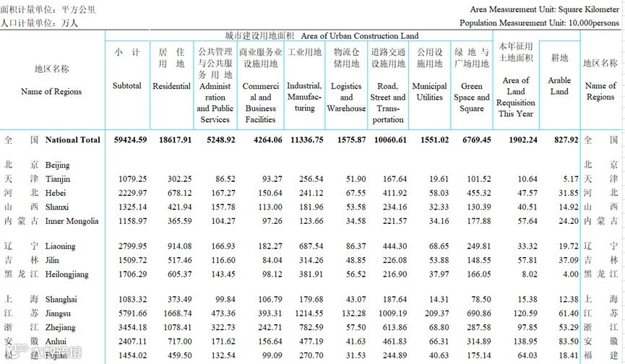The image size is (625, 364).
Task: Select Administration and Public Services header
Action: pos(215,103)
